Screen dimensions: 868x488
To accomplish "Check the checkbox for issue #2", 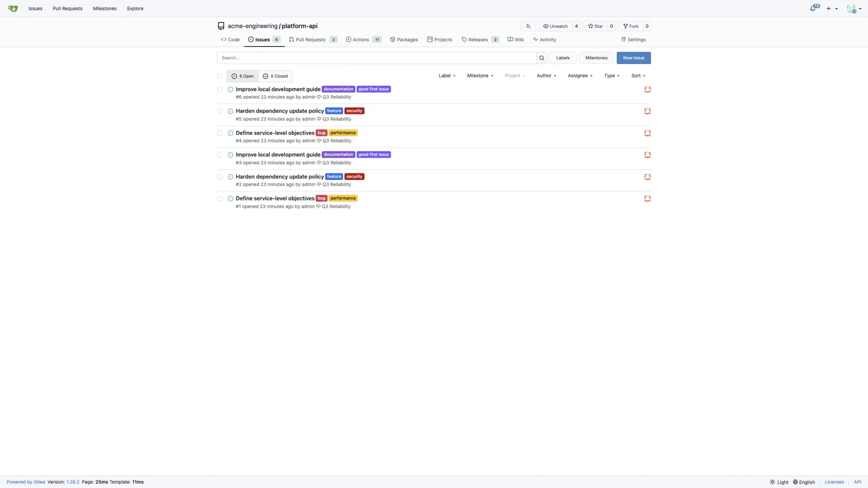I will tap(219, 177).
